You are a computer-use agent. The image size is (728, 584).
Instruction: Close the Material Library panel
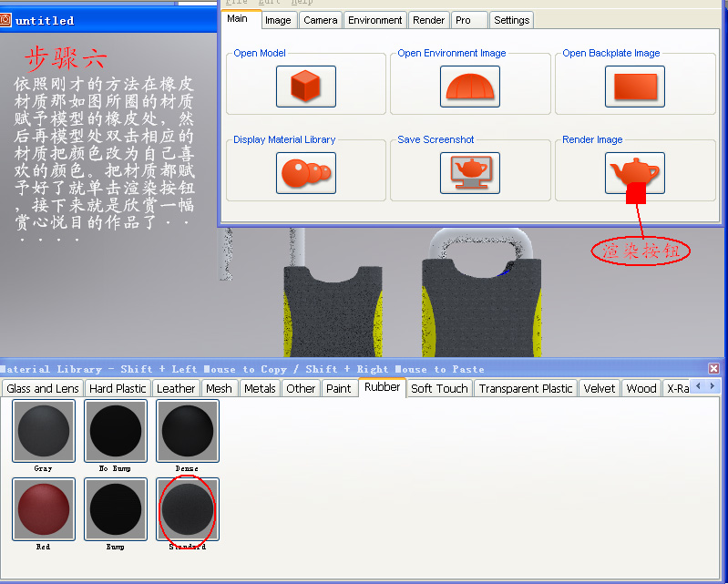[714, 369]
